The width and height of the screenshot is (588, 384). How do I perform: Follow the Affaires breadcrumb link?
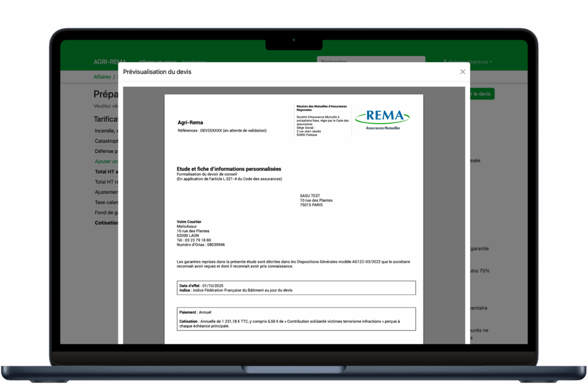click(x=102, y=76)
